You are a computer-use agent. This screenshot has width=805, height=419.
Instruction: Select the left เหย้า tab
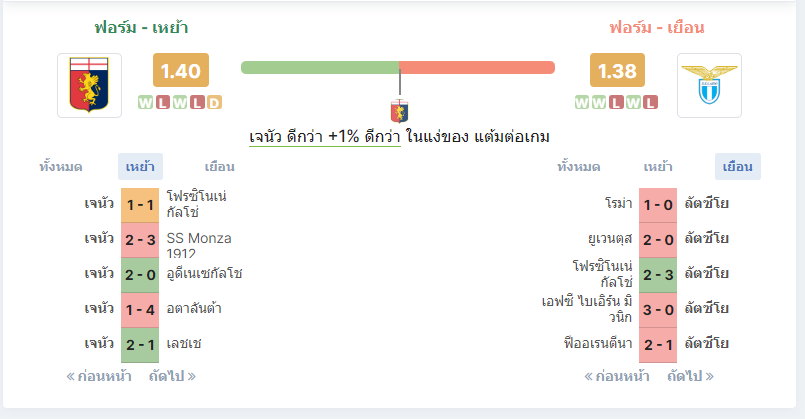click(x=140, y=167)
